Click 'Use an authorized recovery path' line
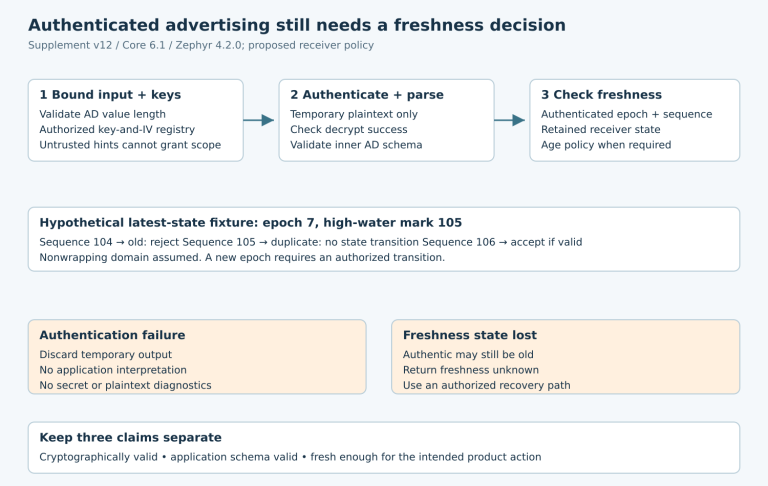 [486, 385]
